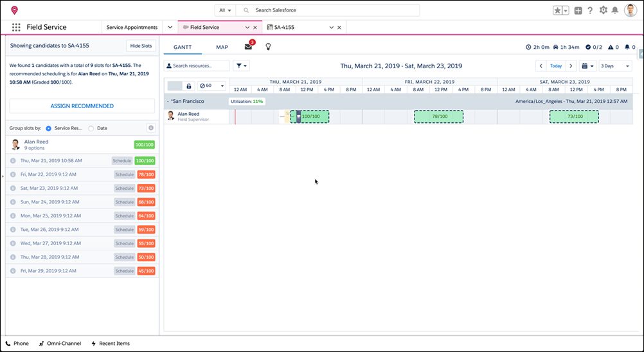Click the Salesforce heart logo icon
Image resolution: width=644 pixels, height=352 pixels.
[14, 10]
